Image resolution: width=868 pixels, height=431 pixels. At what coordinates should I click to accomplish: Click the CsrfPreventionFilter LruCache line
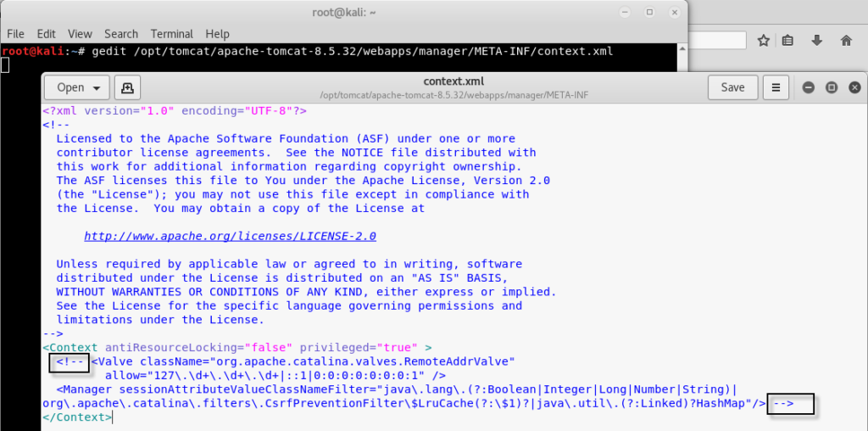(x=404, y=403)
